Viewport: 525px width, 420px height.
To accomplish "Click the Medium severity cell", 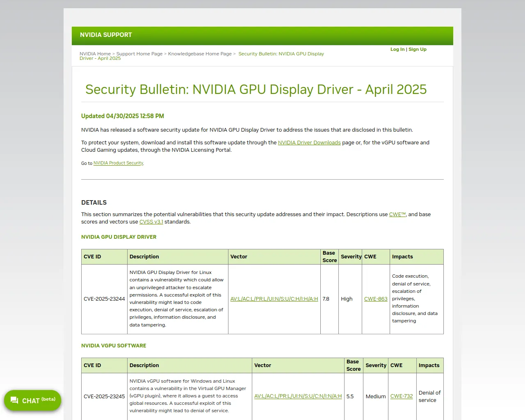I will (376, 397).
